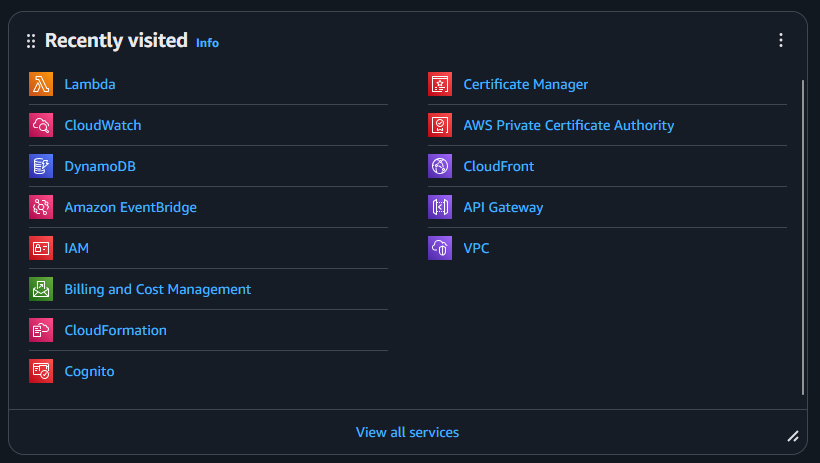Open Billing and Cost Management link
The width and height of the screenshot is (820, 463).
click(x=157, y=289)
